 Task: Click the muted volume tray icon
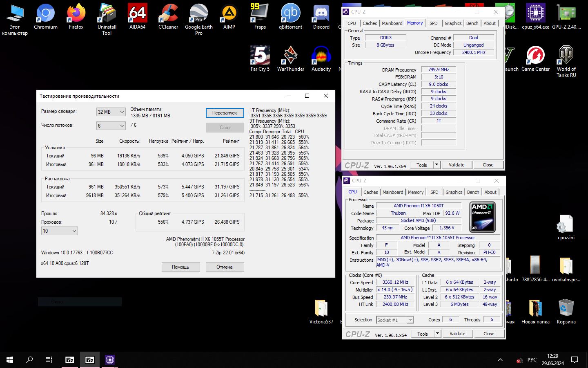coord(519,360)
